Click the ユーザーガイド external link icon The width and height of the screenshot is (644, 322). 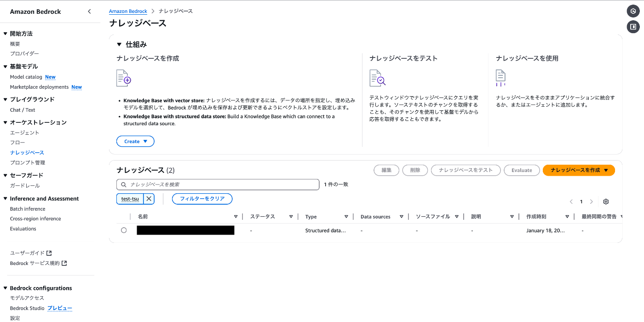49,253
